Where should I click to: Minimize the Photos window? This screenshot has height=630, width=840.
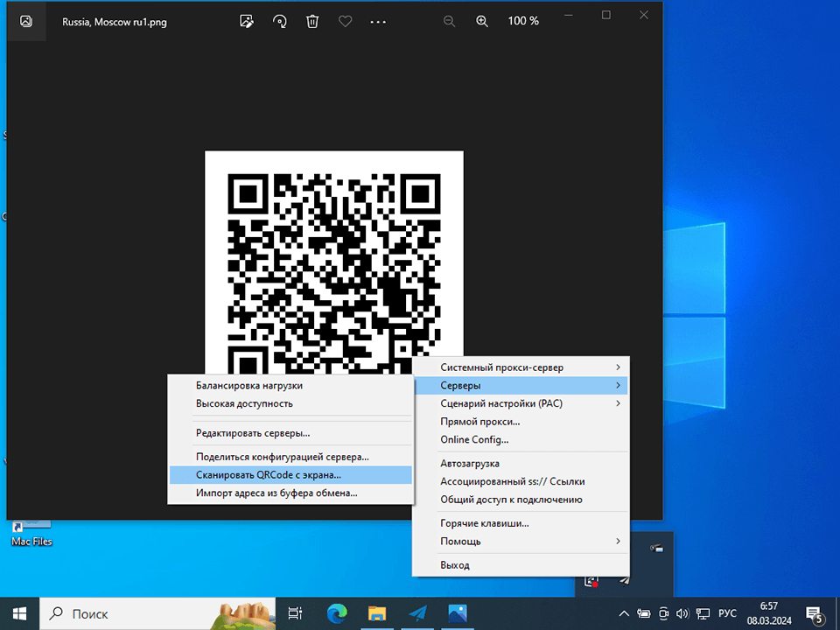click(x=569, y=15)
